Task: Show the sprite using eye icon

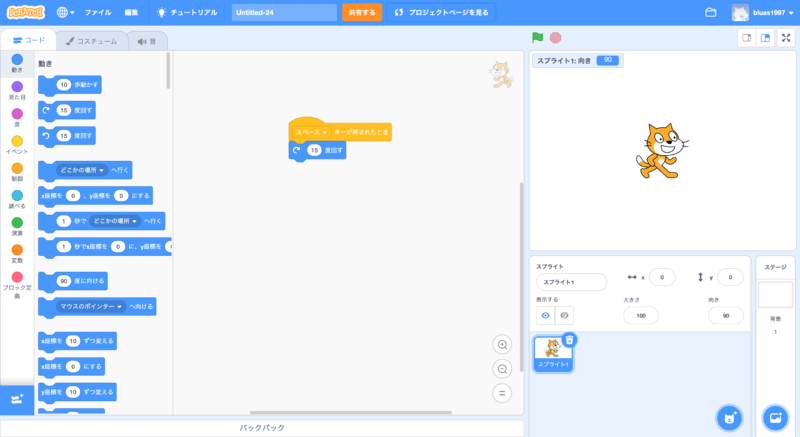Action: [x=545, y=315]
